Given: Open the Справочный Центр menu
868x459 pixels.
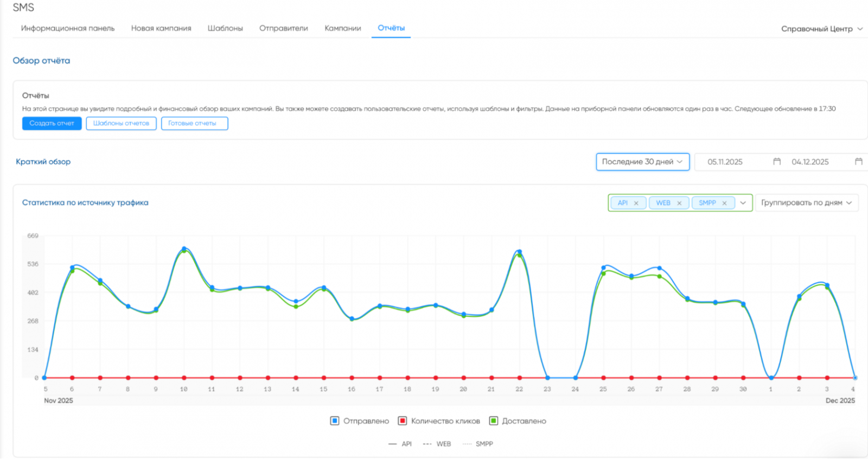Looking at the screenshot, I should click(x=822, y=29).
